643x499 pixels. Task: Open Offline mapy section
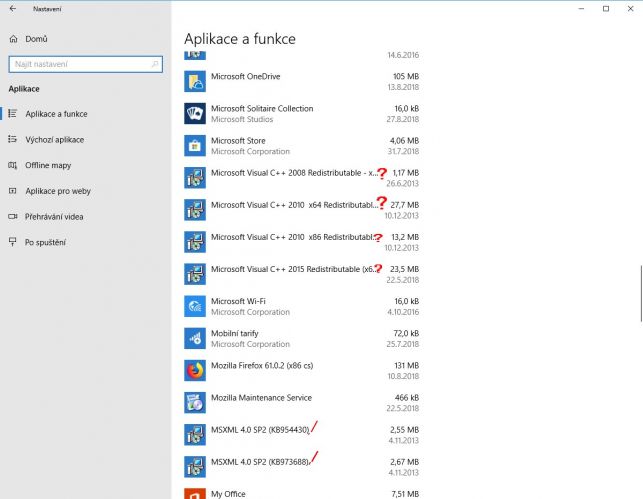coord(48,165)
